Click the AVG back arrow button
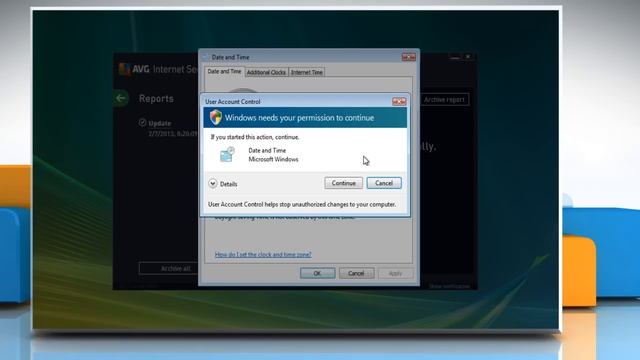This screenshot has width=640, height=360. (121, 98)
